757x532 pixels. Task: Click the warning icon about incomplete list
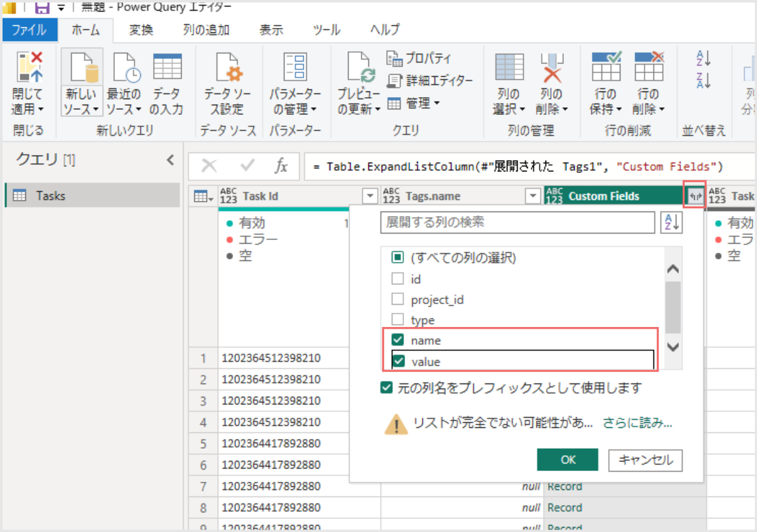point(396,424)
